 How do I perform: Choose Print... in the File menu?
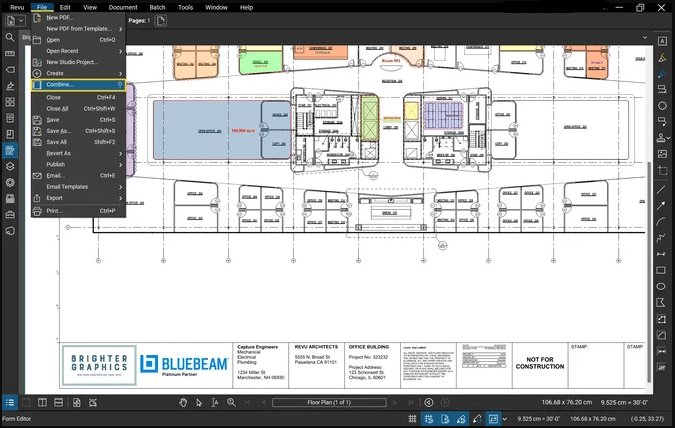coord(78,211)
